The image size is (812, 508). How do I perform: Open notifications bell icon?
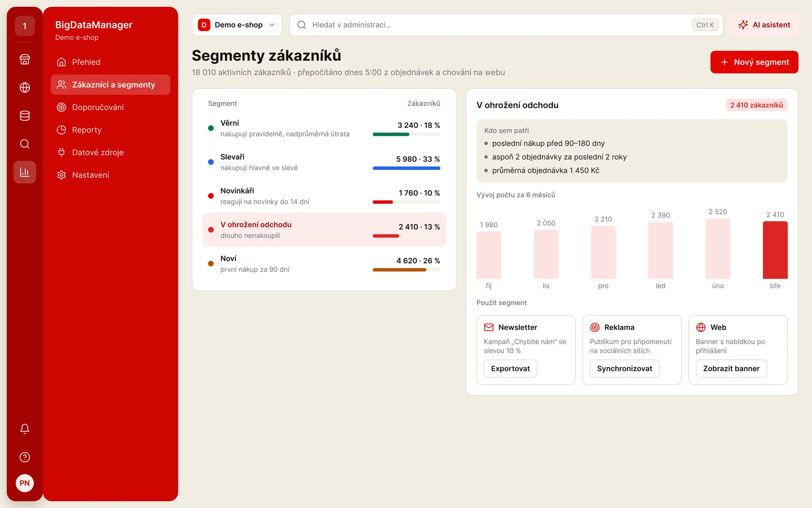coord(25,429)
